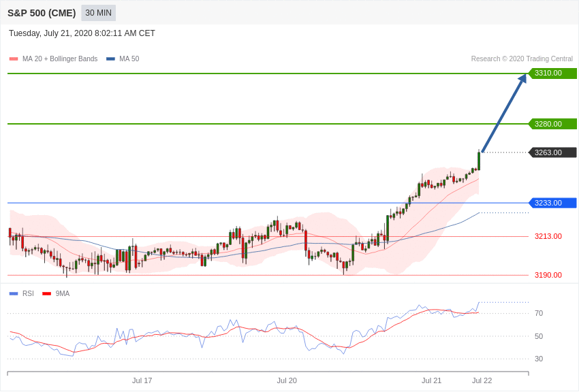579x392 pixels.
Task: Click the Jul 17 date label
Action: 142,380
